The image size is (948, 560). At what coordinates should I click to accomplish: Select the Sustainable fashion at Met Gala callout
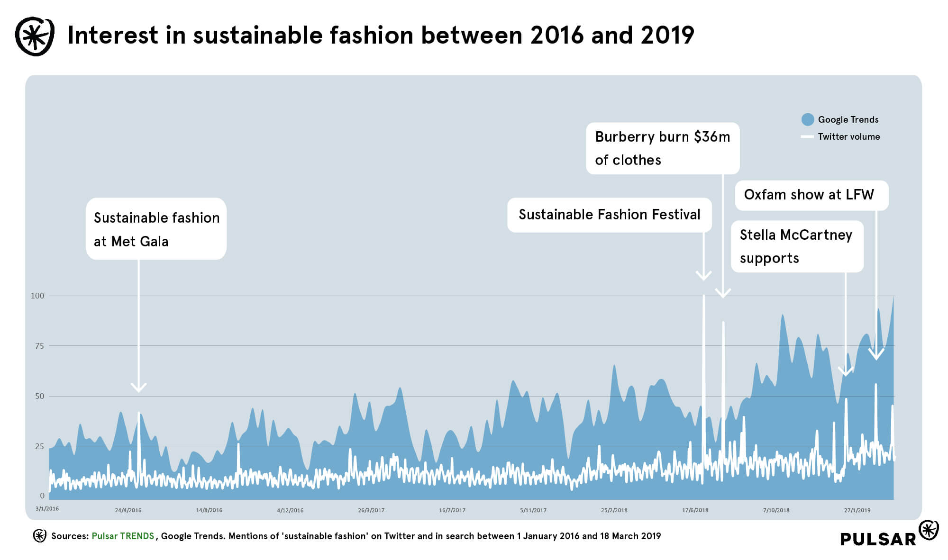coord(156,229)
